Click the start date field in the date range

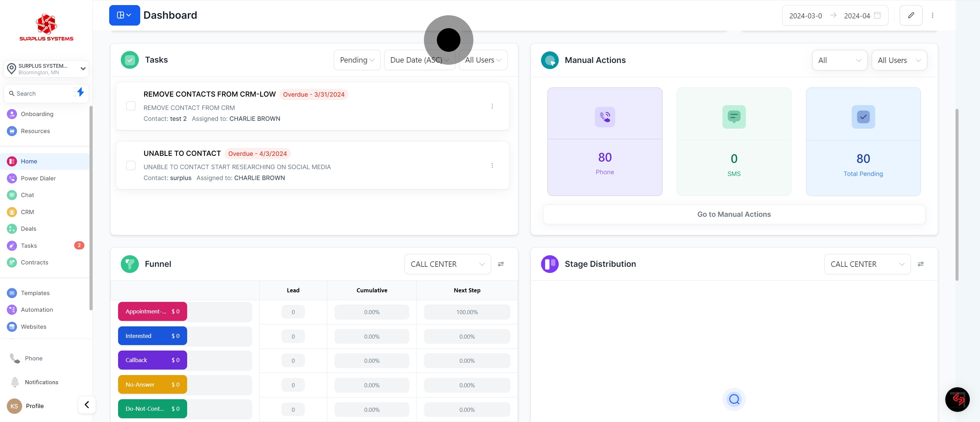pyautogui.click(x=805, y=16)
